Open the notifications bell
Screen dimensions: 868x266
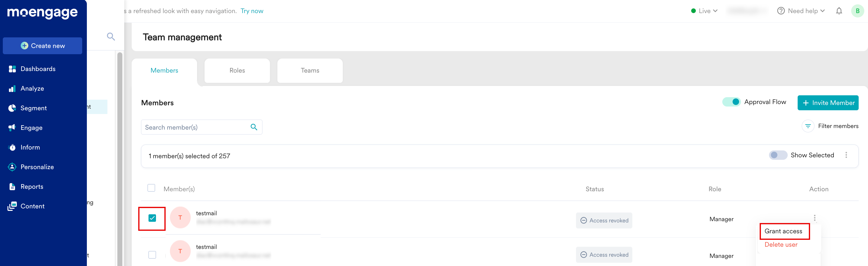pyautogui.click(x=839, y=11)
